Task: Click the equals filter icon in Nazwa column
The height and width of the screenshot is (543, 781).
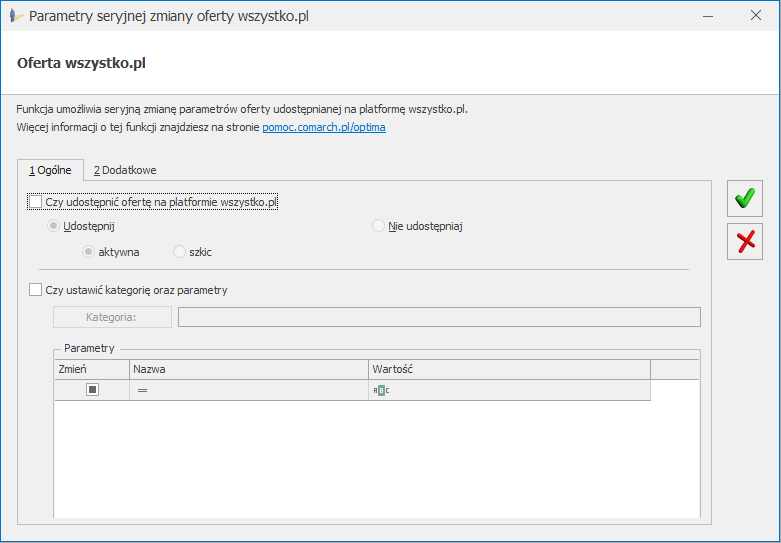Action: pyautogui.click(x=142, y=391)
